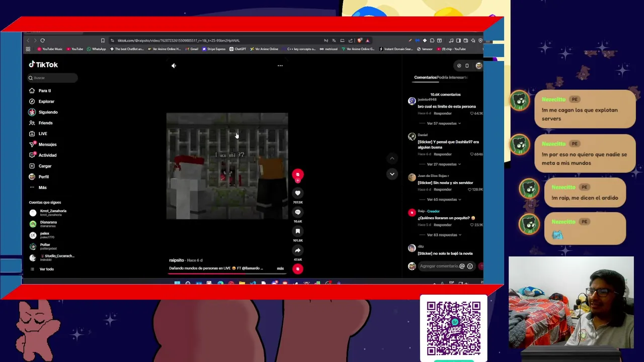644x362 pixels.
Task: Open the Explorar compass page
Action: pos(41,102)
